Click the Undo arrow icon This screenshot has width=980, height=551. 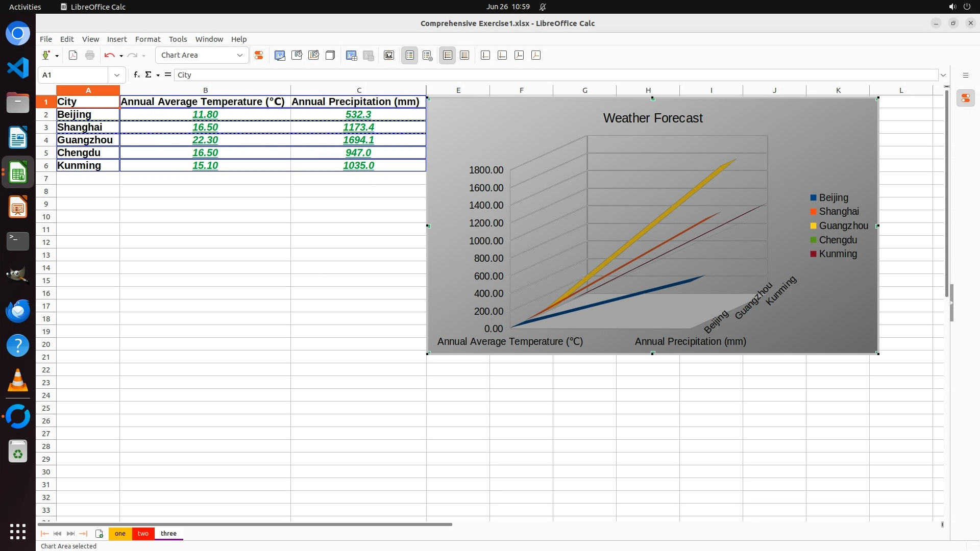tap(109, 55)
